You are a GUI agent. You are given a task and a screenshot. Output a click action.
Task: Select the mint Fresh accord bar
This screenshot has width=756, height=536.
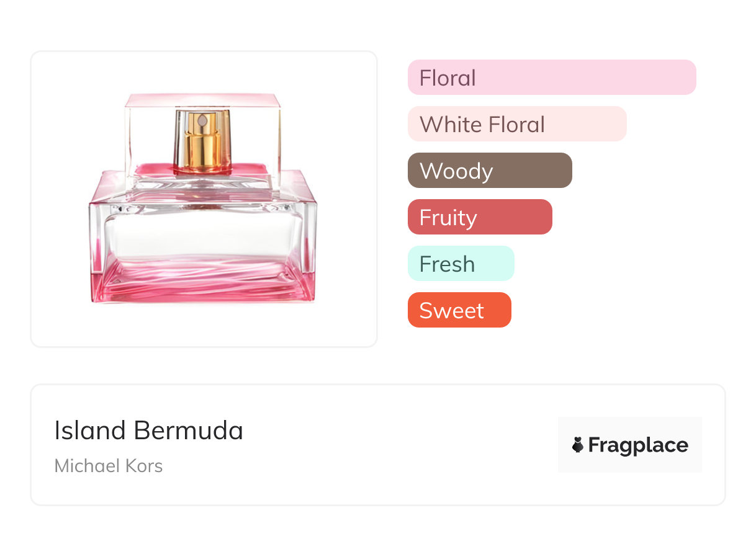coord(461,264)
